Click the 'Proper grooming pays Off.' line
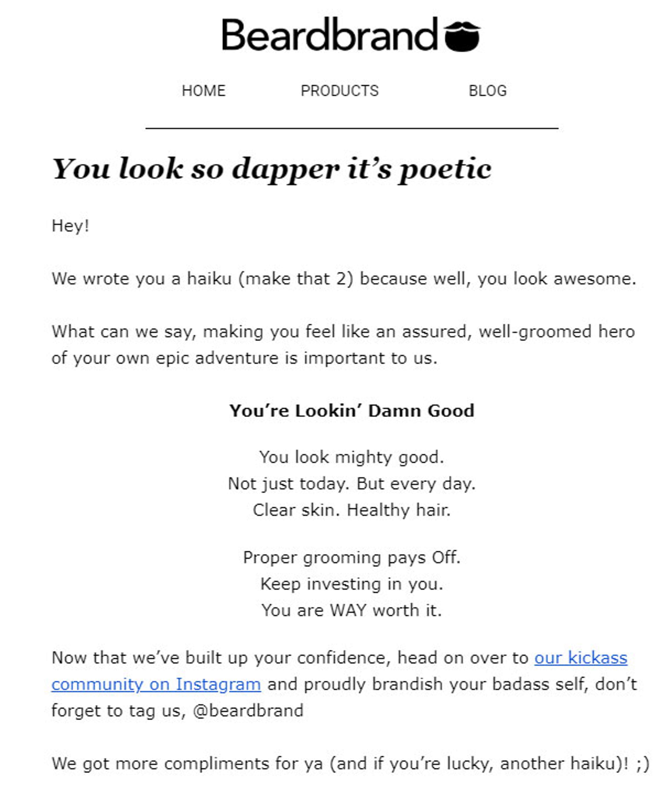The height and width of the screenshot is (789, 672). click(x=351, y=557)
